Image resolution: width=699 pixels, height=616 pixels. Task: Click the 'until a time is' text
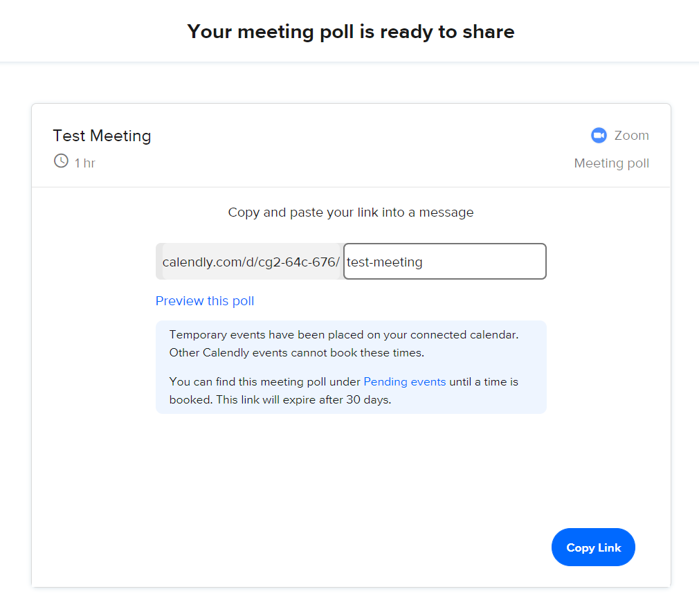[x=483, y=381]
